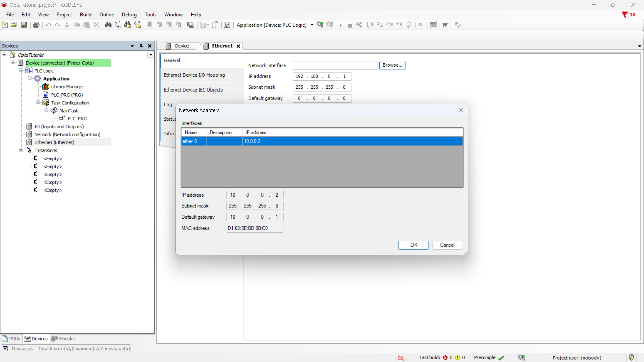Open the red filter notification icon

tap(625, 15)
